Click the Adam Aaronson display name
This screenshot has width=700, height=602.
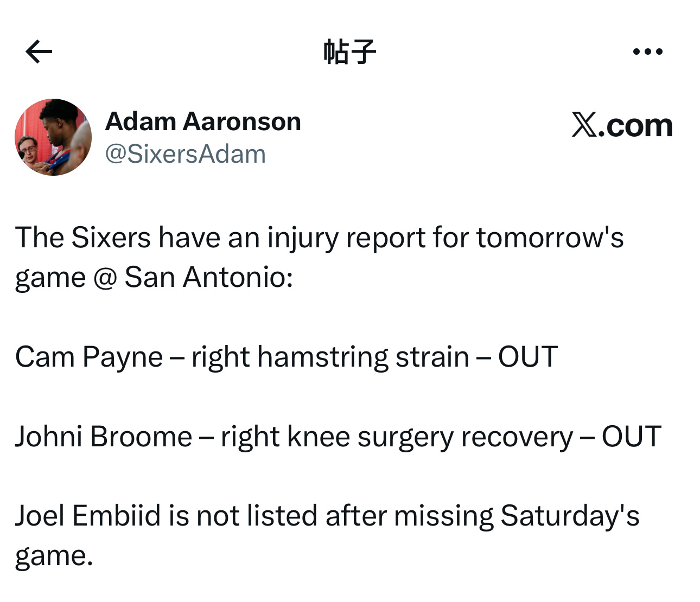coord(203,121)
